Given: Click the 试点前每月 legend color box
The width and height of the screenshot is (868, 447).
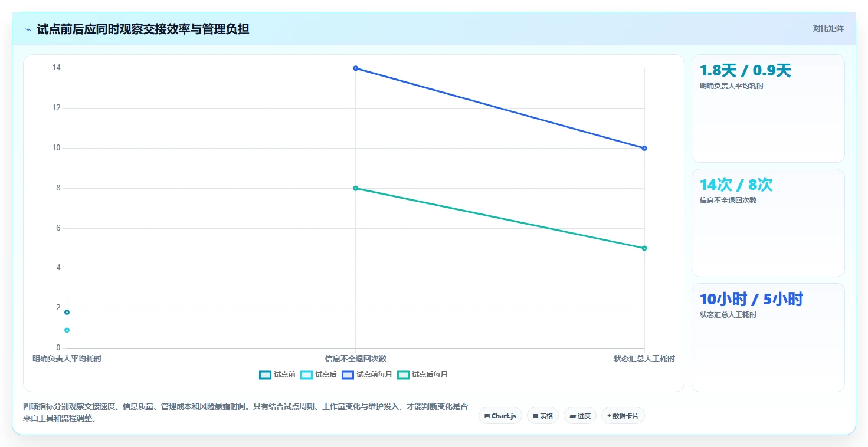Looking at the screenshot, I should [x=348, y=374].
